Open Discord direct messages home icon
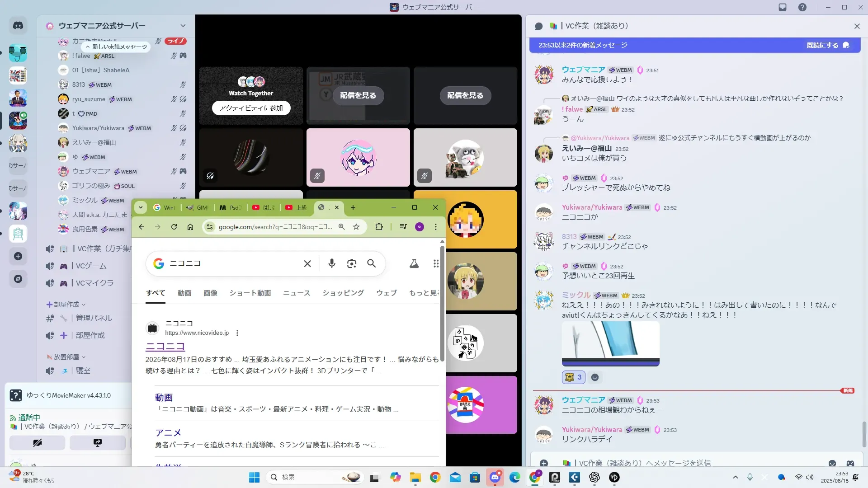The height and width of the screenshot is (488, 868). point(18,26)
